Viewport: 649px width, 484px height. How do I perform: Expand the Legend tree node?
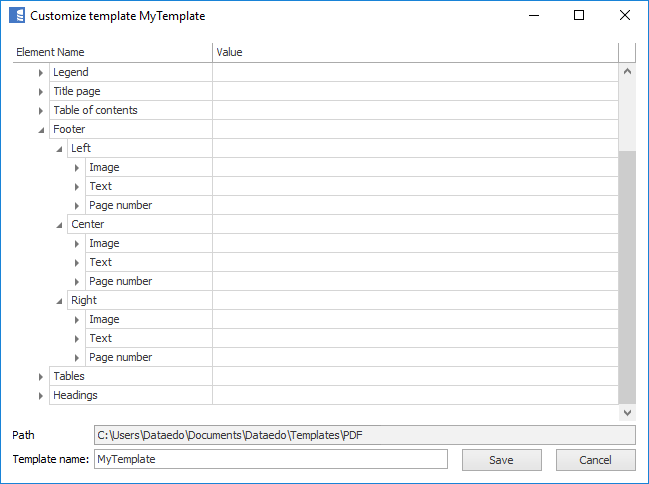[x=41, y=73]
